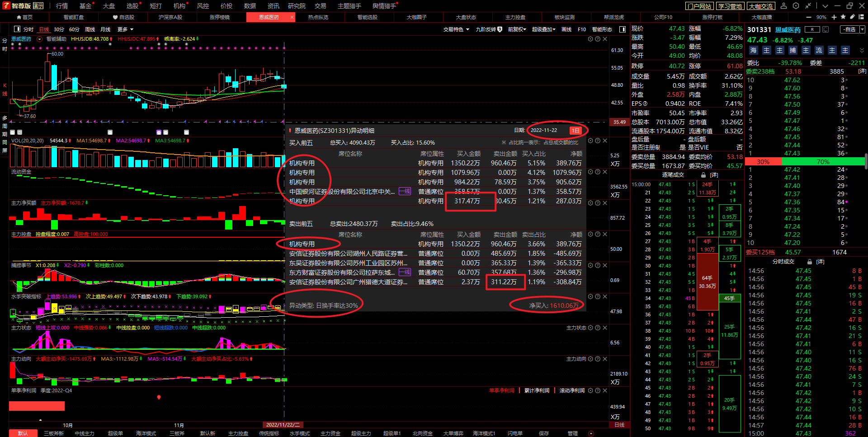Open the hexagon settings icon in title bar
Image resolution: width=868 pixels, height=437 pixels.
pyautogui.click(x=796, y=6)
